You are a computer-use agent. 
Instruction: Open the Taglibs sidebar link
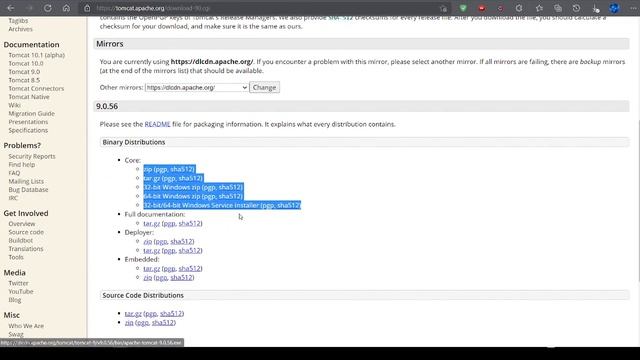(18, 21)
